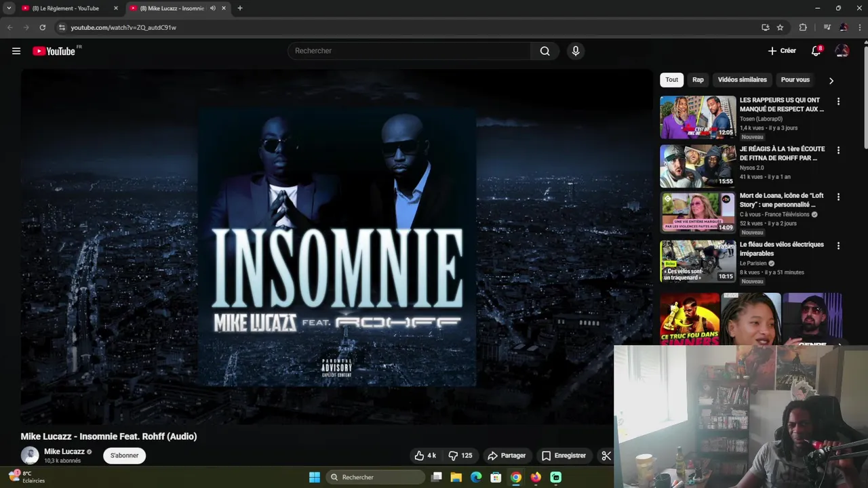Viewport: 868px width, 488px height.
Task: Open Chrome media controls icon
Action: tap(827, 27)
